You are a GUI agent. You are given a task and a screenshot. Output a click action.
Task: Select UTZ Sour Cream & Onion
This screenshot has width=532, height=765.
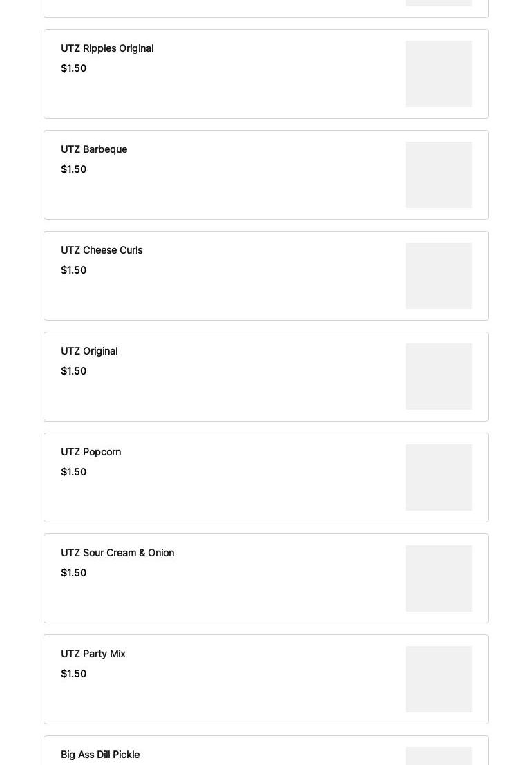point(117,553)
